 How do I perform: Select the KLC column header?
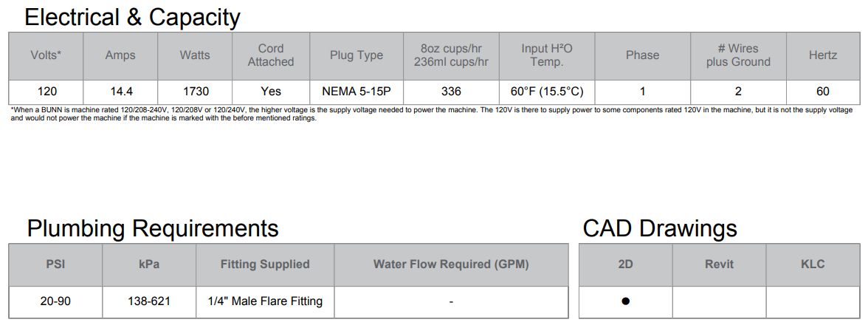(813, 264)
